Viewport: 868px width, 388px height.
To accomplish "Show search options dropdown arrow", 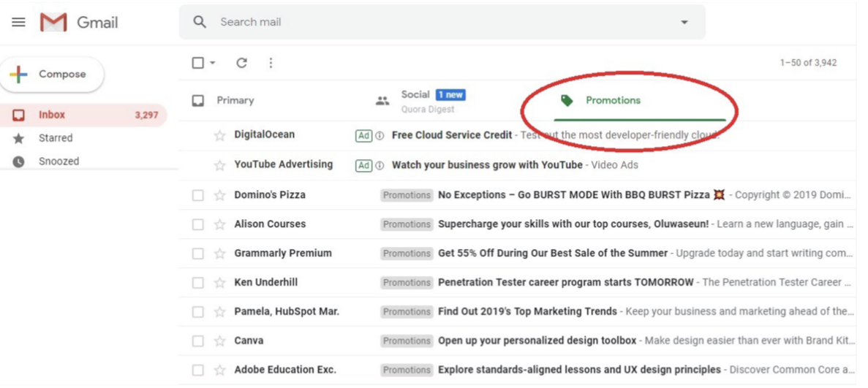I will tap(684, 22).
